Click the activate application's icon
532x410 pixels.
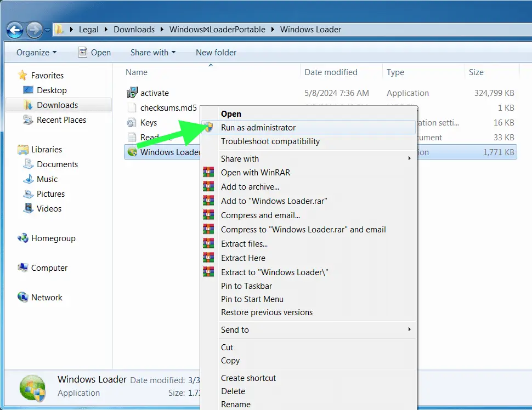coord(131,93)
